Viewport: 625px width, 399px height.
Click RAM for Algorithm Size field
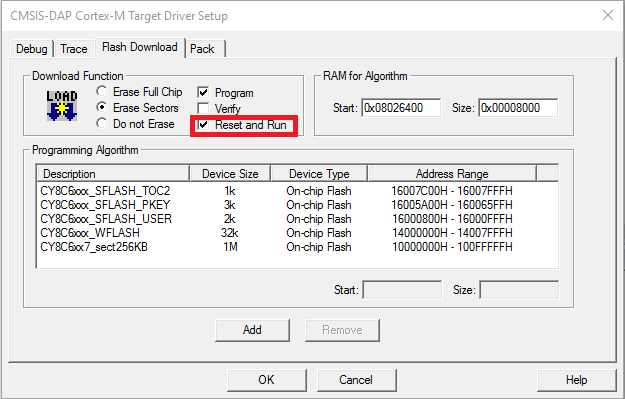[x=518, y=108]
